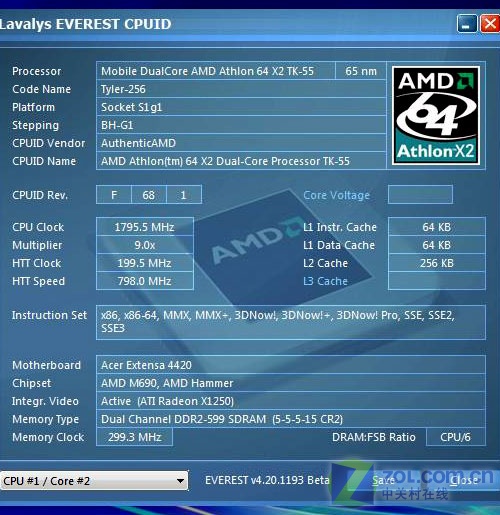Click the Socket S1g1 platform value
The height and width of the screenshot is (515, 500).
241,107
